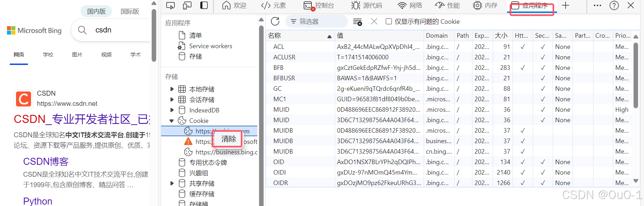Select the https://business.bing.c cookie origin
This screenshot has height=206, width=644.
[x=227, y=152]
